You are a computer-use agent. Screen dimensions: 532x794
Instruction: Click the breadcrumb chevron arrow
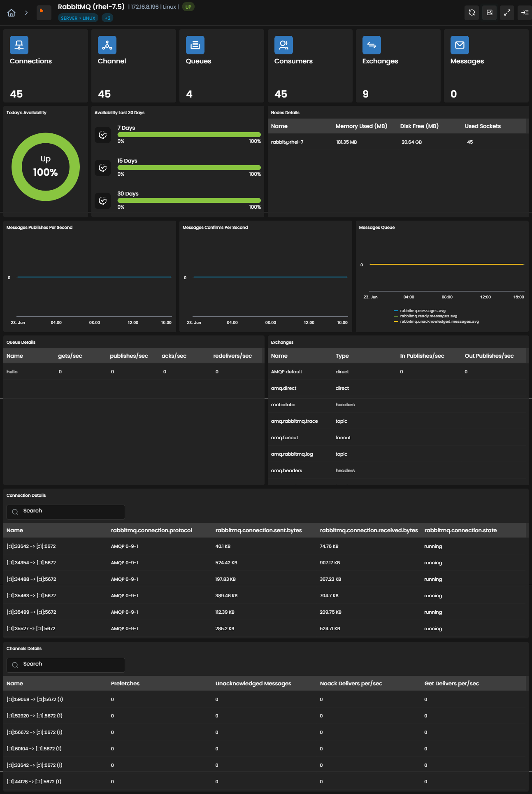tap(26, 13)
